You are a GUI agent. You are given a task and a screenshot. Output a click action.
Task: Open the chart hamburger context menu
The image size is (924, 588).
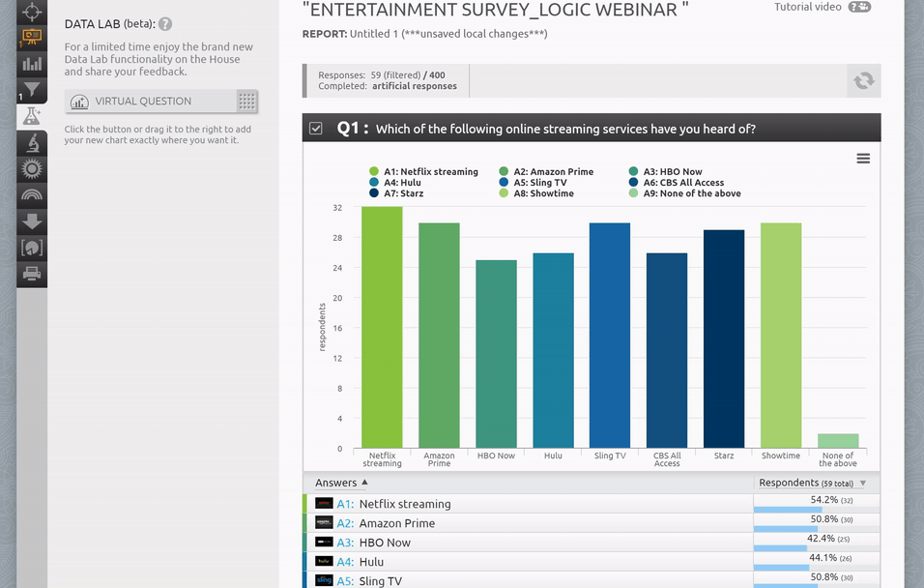[x=863, y=159]
